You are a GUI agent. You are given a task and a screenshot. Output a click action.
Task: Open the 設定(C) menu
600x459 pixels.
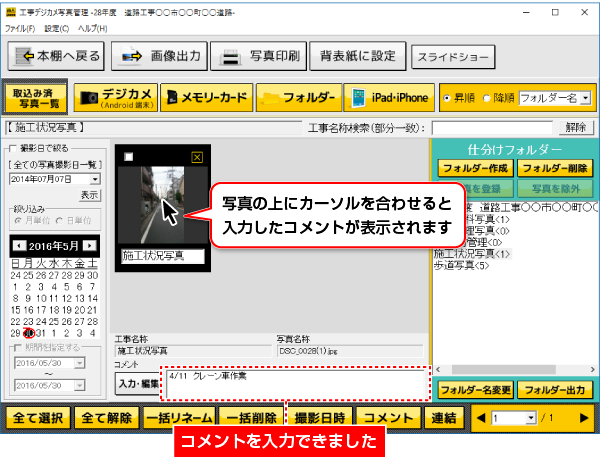pos(56,28)
